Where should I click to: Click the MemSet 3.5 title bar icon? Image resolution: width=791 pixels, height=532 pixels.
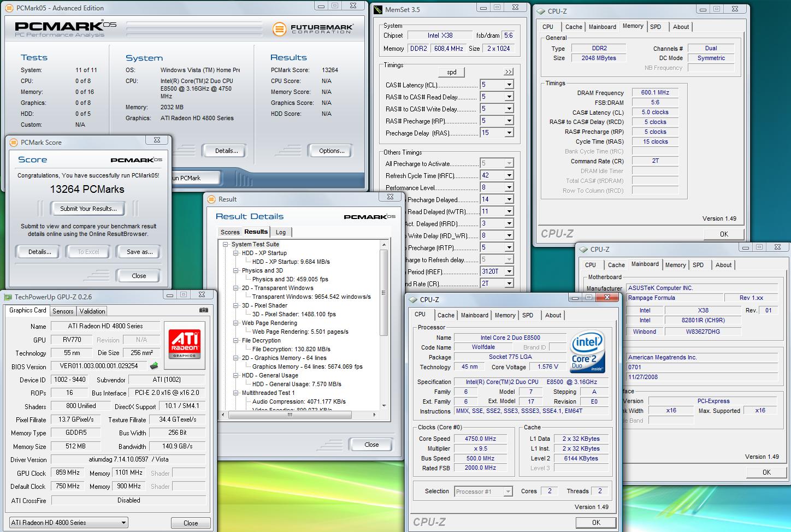pyautogui.click(x=379, y=9)
